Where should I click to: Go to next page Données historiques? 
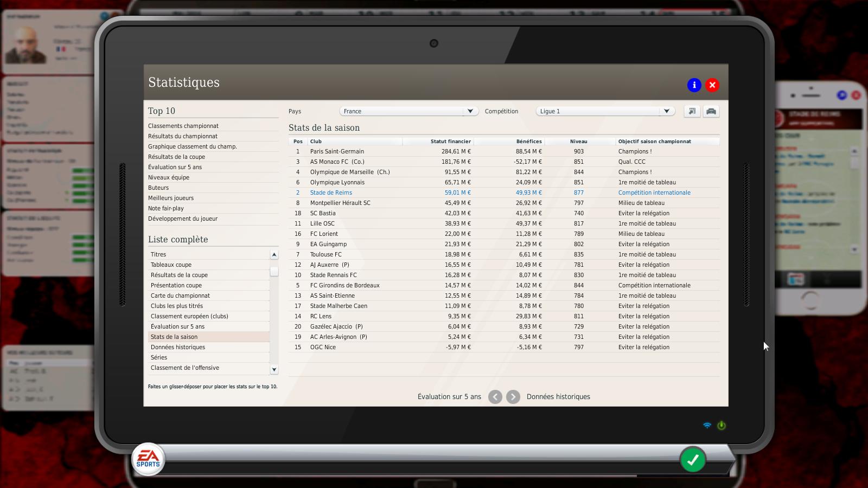coord(513,397)
